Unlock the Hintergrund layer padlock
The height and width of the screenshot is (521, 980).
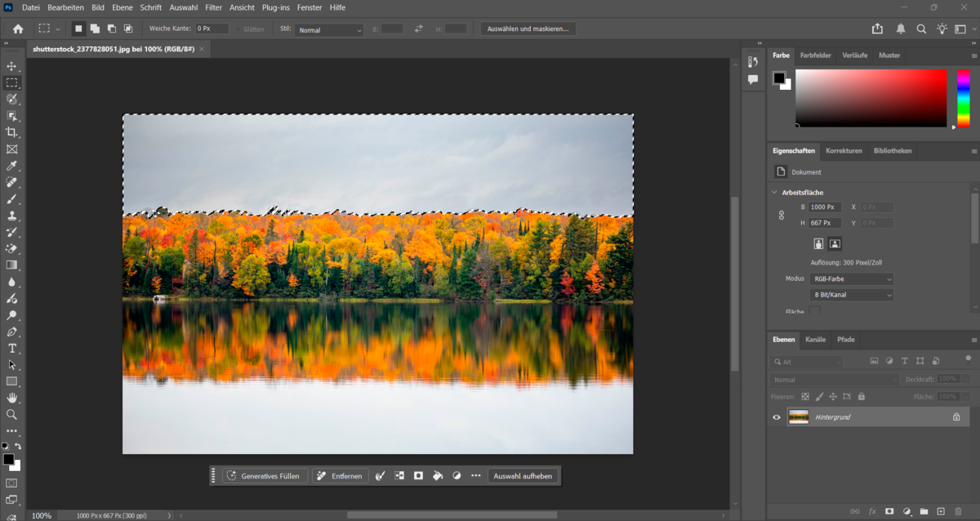(x=955, y=416)
